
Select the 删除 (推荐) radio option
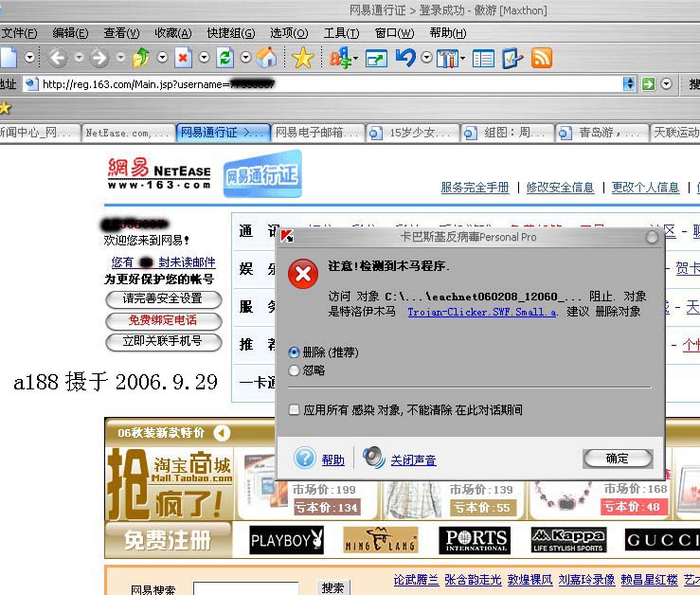click(x=294, y=352)
